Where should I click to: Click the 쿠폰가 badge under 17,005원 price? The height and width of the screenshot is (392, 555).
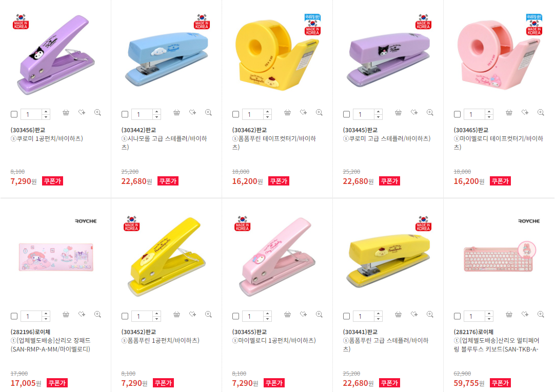[57, 383]
